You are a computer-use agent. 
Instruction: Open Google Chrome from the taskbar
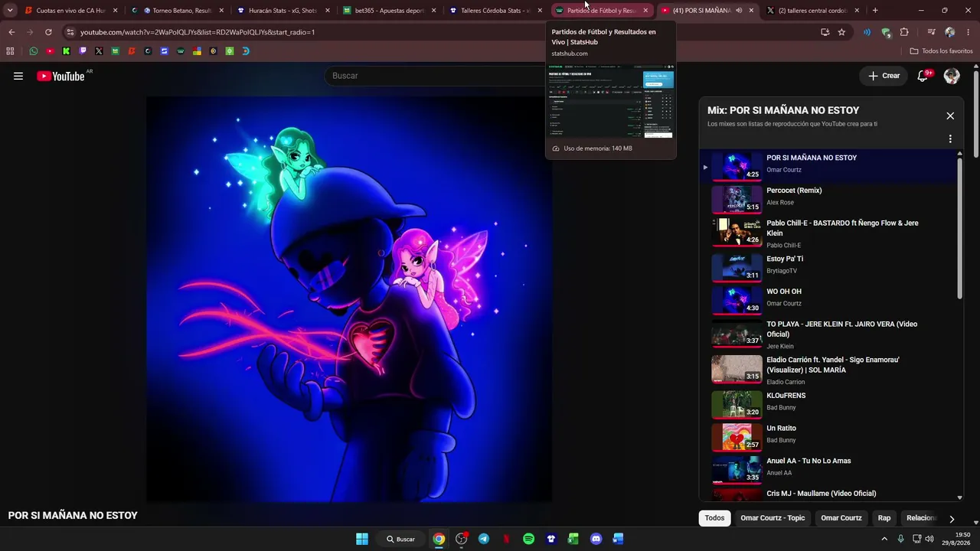439,539
